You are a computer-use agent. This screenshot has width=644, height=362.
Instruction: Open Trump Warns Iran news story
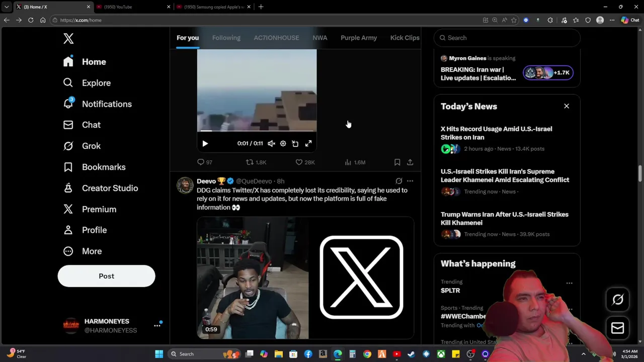point(507,224)
